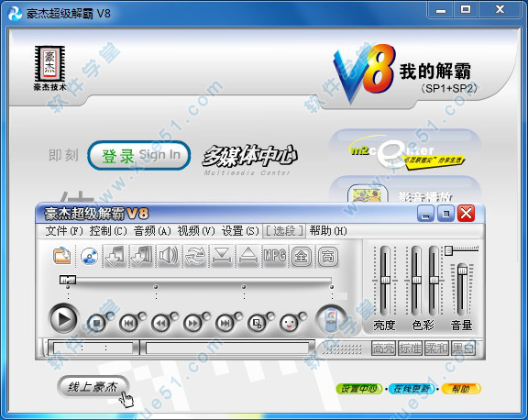Toggle the loop arrows icon in the toolbar
Screen dimensions: 528x420
point(195,257)
